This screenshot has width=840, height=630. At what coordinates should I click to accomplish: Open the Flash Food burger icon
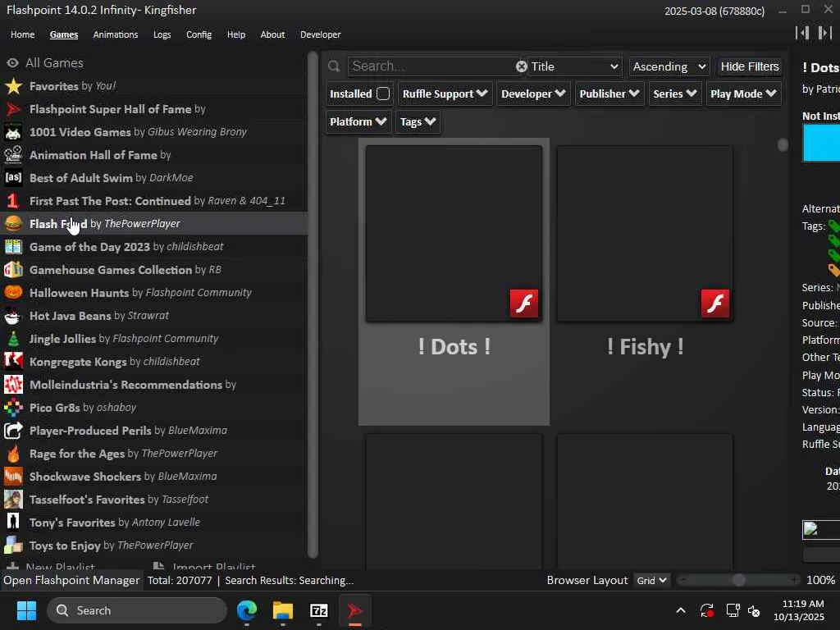(x=13, y=224)
